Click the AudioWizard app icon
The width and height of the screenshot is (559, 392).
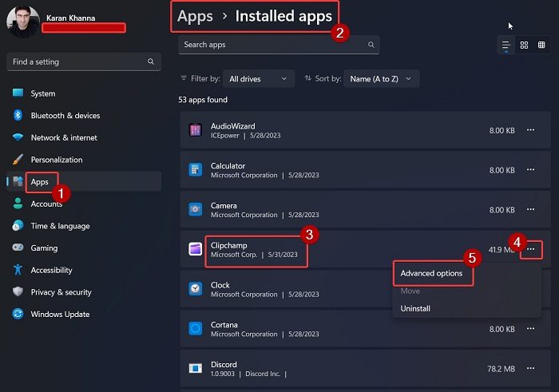pos(195,130)
